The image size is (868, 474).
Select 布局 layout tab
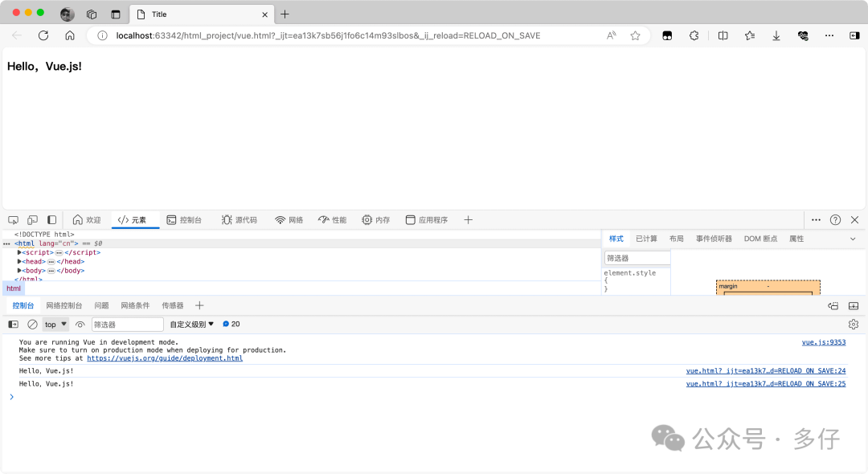(677, 239)
